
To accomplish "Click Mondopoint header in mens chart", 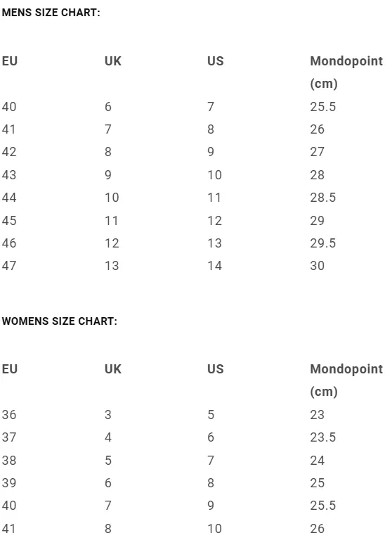I will (346, 72).
